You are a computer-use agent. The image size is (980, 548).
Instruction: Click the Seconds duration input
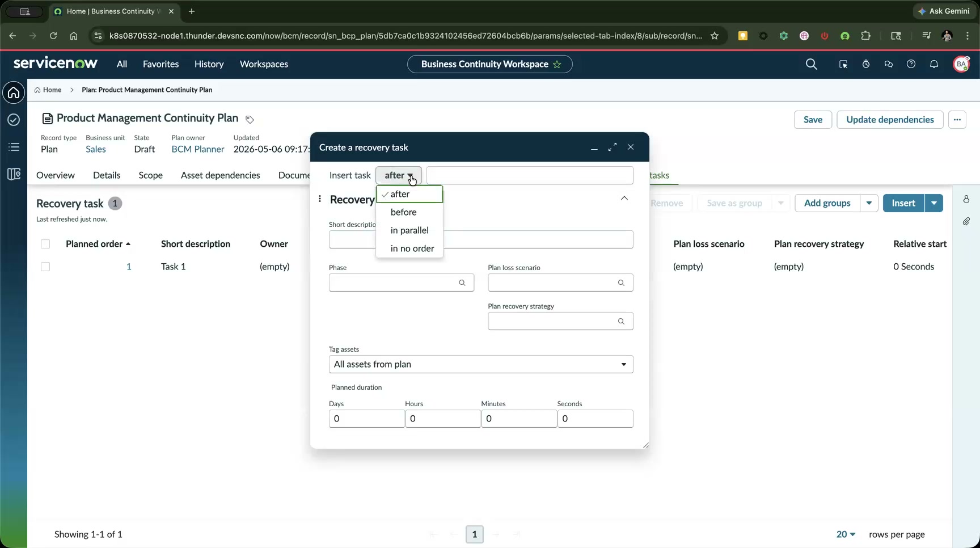(x=595, y=419)
